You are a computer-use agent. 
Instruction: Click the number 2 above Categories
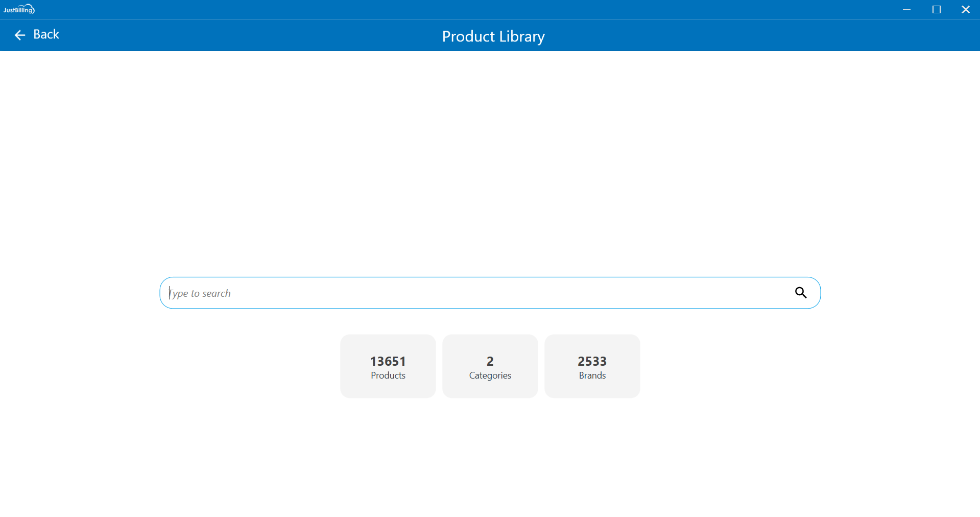(x=490, y=361)
